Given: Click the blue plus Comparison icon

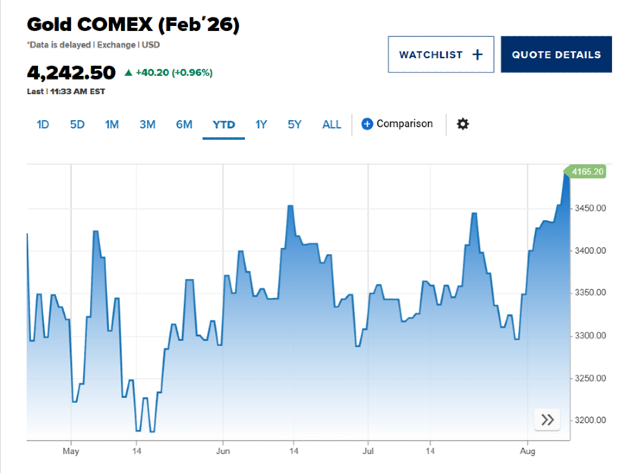Looking at the screenshot, I should click(x=367, y=124).
